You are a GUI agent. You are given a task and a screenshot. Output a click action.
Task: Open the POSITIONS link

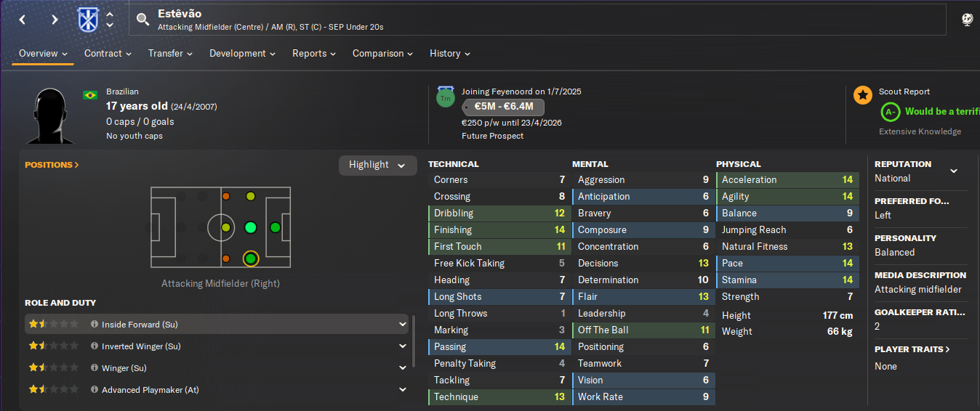point(52,165)
